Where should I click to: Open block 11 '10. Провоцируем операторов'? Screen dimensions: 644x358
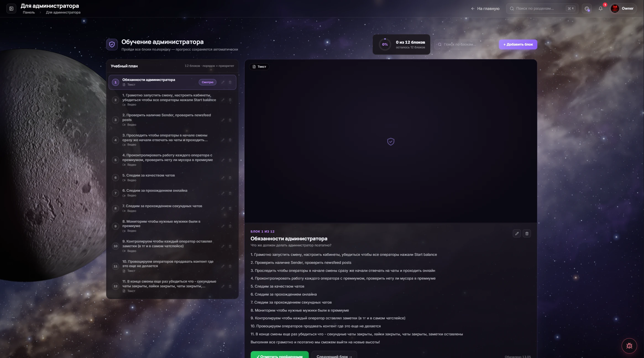[x=172, y=266]
